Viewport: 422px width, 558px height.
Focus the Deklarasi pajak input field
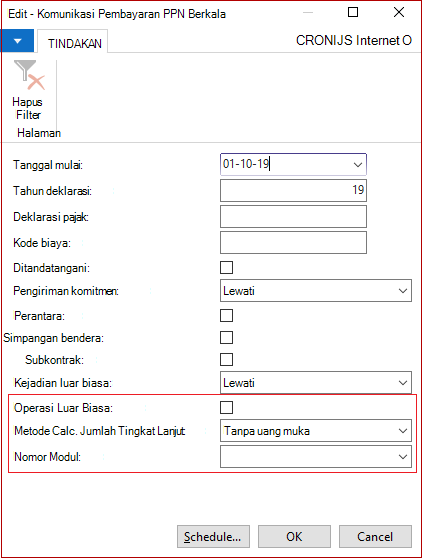pos(293,216)
